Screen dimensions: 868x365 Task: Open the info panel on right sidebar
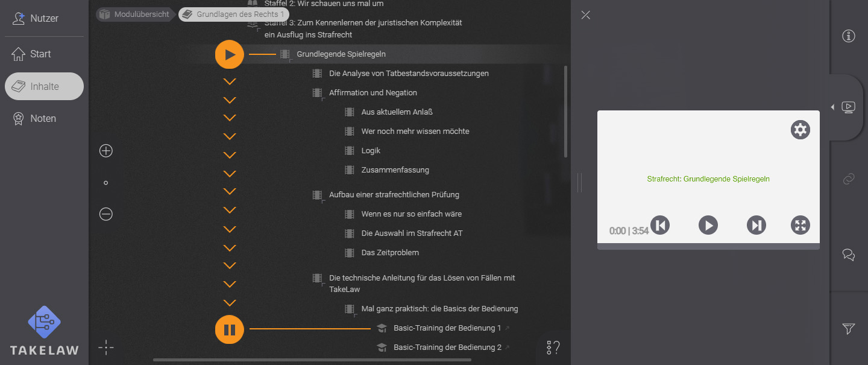click(848, 36)
